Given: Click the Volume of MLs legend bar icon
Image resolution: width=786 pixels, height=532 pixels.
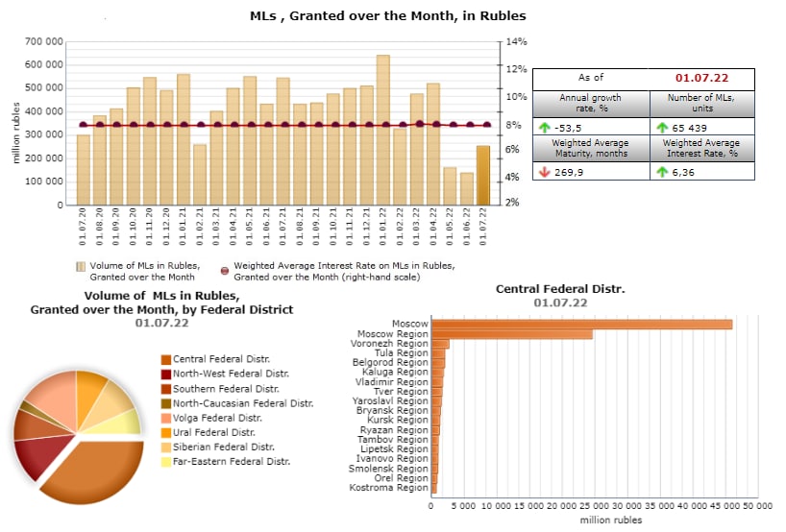Looking at the screenshot, I should pos(81,267).
